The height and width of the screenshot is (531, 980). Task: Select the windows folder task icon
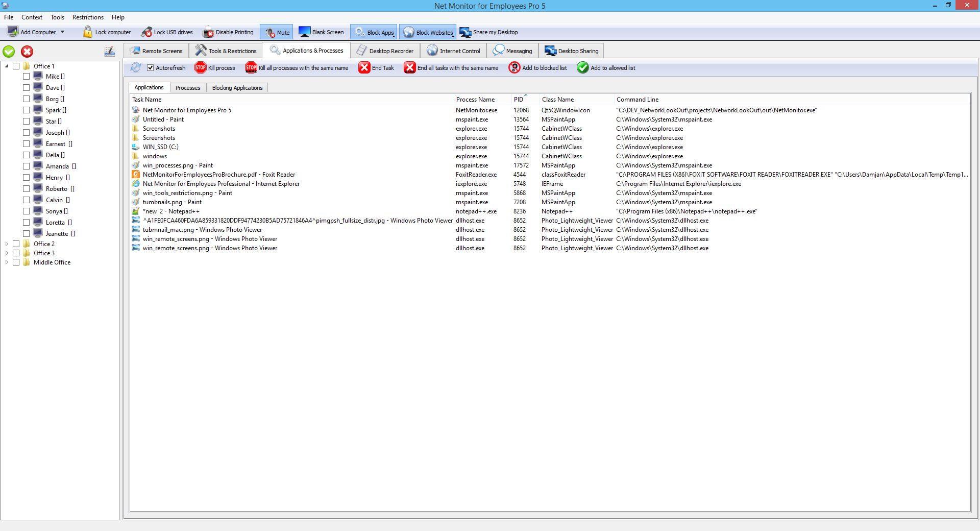[x=136, y=156]
